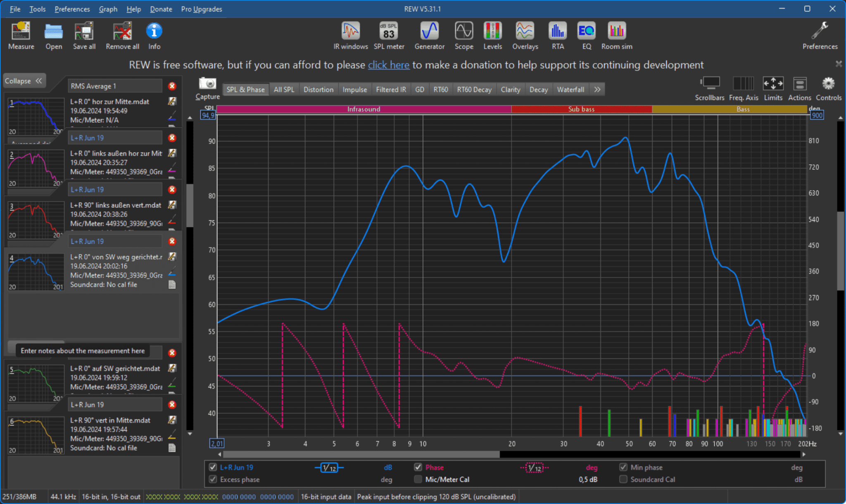Open the Info panel
The height and width of the screenshot is (504, 846).
click(x=154, y=36)
